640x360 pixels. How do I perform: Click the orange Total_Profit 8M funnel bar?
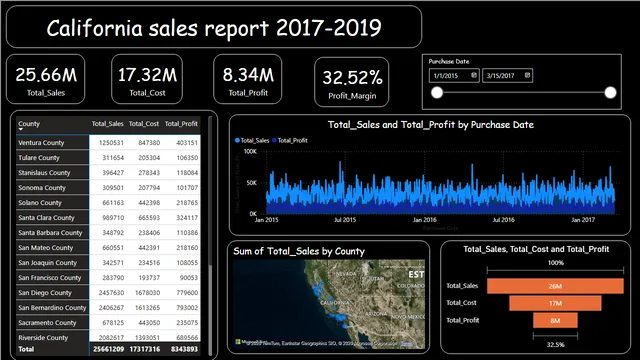555,320
